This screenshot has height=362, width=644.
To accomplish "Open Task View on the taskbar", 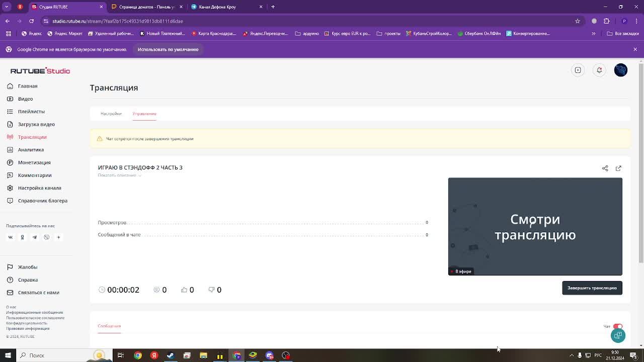I will 121,355.
